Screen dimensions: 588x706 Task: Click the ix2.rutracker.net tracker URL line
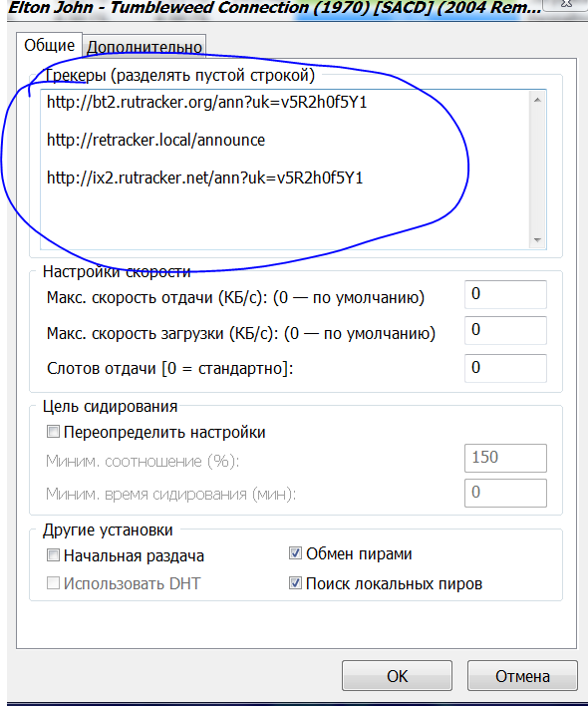click(204, 177)
